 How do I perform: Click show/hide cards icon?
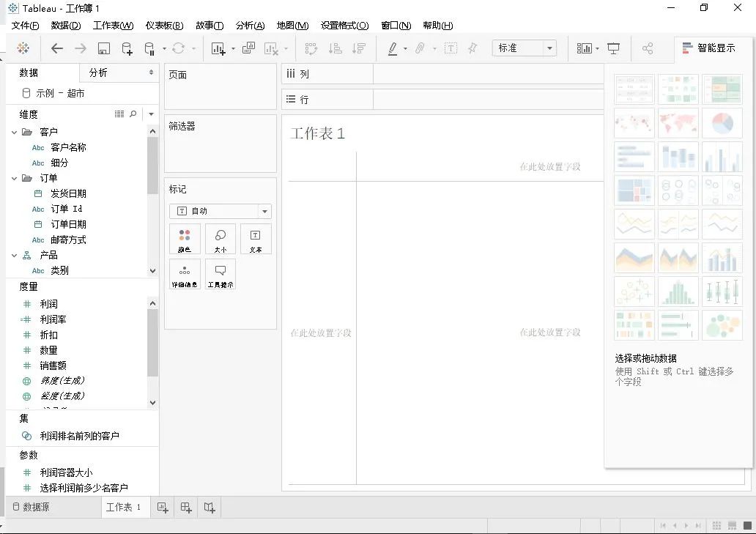(584, 48)
